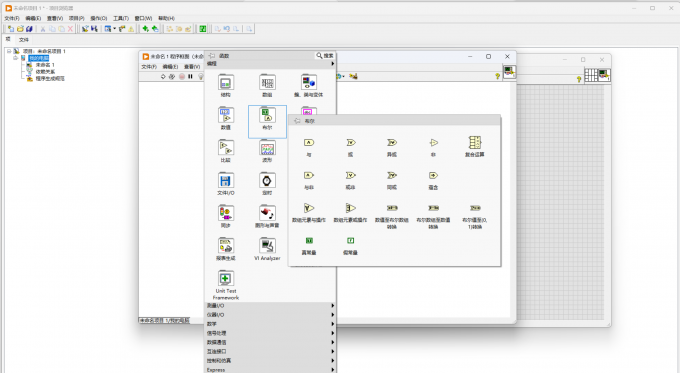Open the Structures (结构) palette
680x373 pixels.
pos(226,85)
